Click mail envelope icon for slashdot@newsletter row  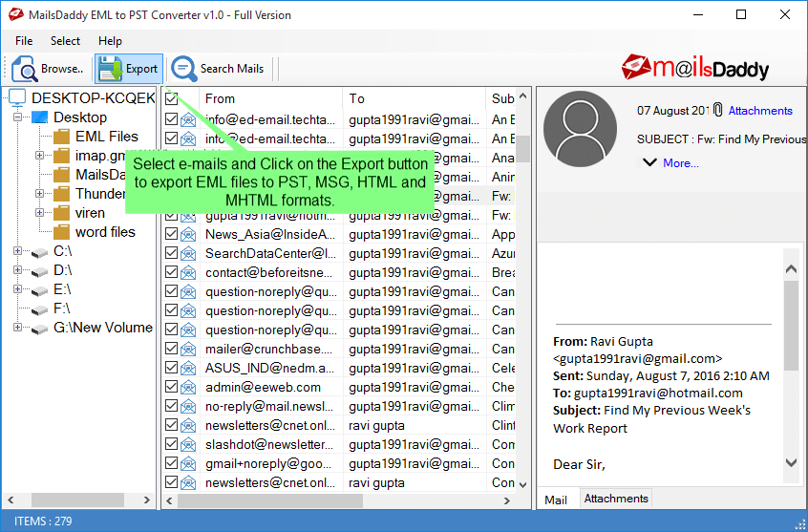188,444
